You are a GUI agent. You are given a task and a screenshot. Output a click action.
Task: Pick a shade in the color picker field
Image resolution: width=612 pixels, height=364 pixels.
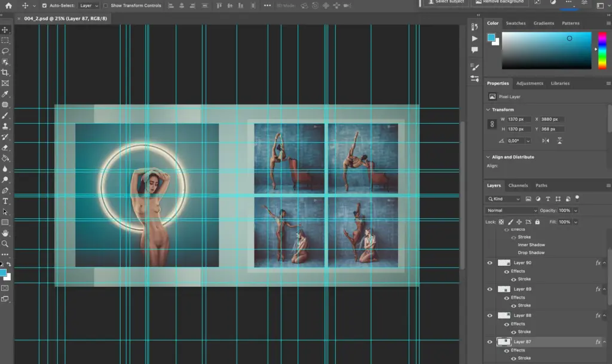(546, 51)
